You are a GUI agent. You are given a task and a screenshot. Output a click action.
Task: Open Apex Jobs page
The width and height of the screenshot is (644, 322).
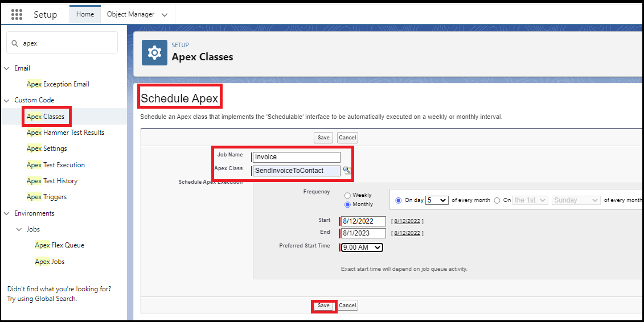[50, 262]
